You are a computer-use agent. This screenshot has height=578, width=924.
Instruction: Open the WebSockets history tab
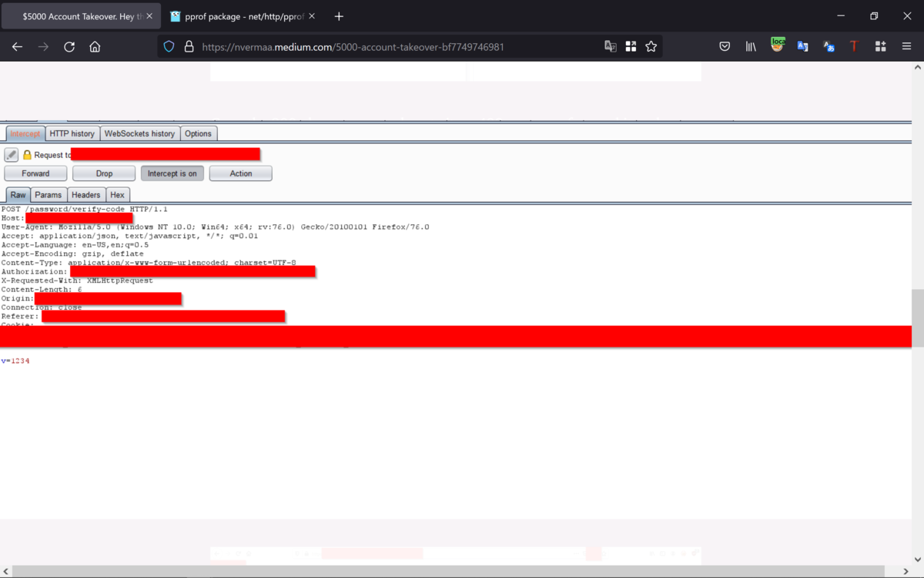click(139, 134)
